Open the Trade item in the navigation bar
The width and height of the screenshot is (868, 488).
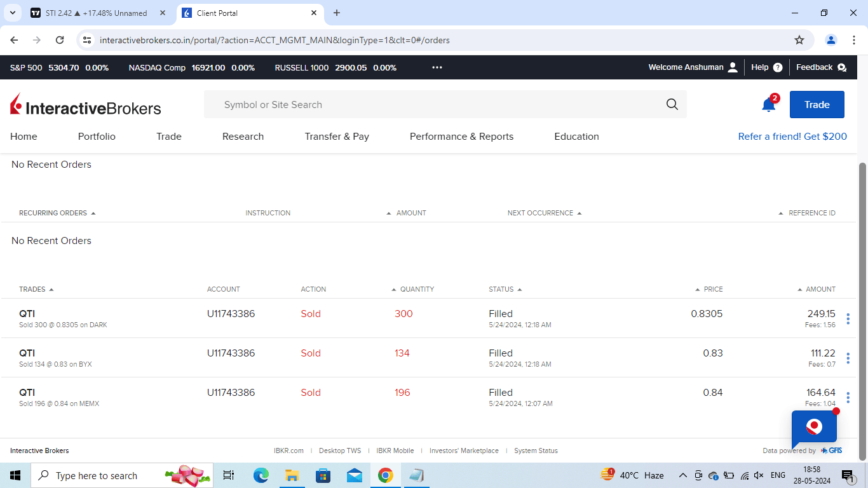tap(169, 137)
